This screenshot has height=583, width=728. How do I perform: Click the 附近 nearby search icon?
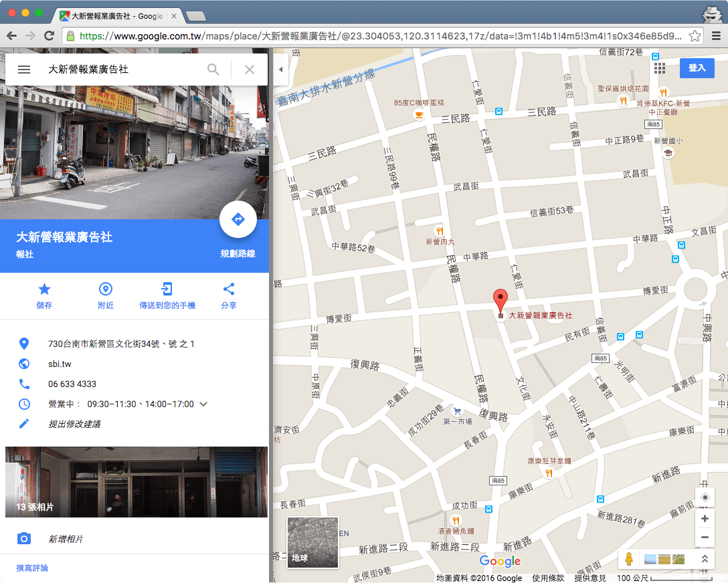pyautogui.click(x=105, y=289)
